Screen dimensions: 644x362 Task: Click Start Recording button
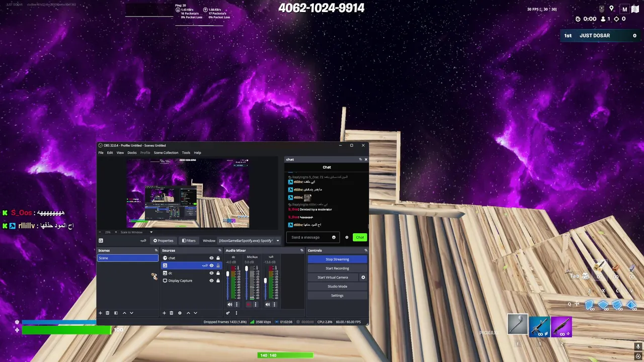(x=337, y=268)
